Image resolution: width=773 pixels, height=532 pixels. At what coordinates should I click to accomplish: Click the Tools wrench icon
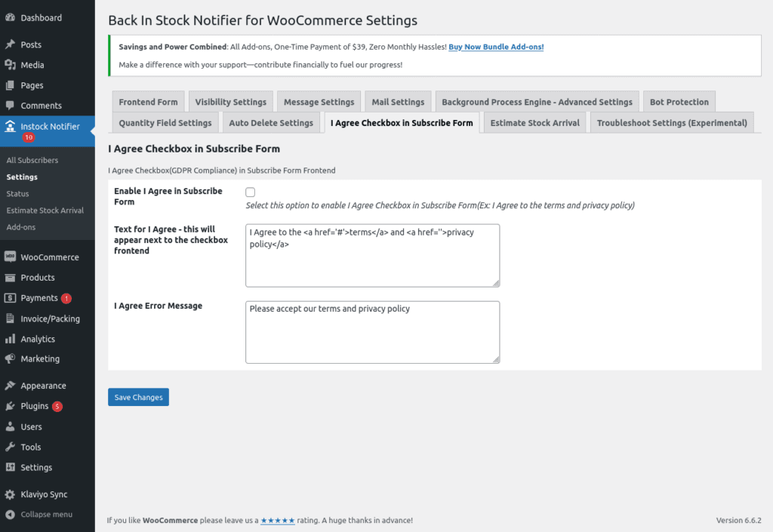(x=10, y=447)
